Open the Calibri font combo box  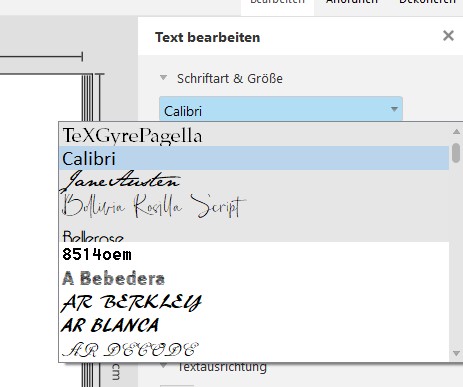click(281, 109)
